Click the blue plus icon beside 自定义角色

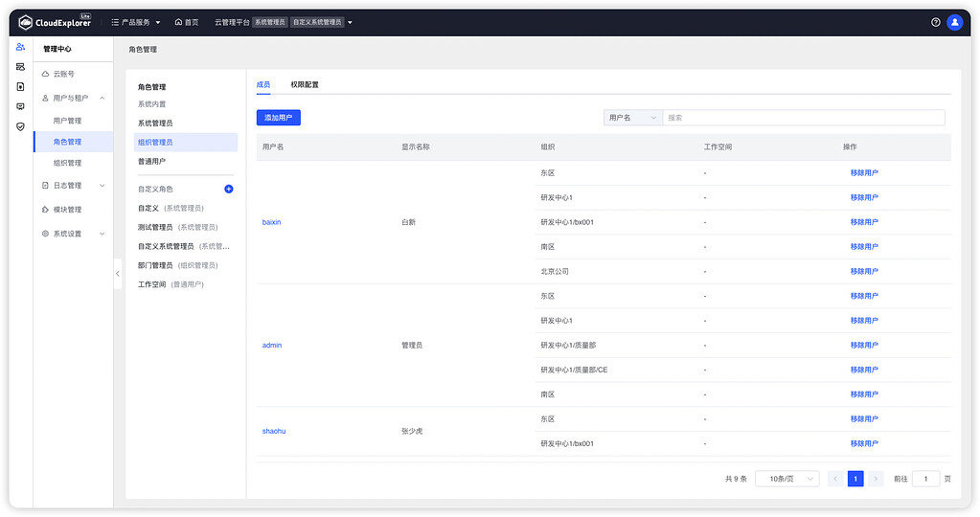click(x=228, y=190)
